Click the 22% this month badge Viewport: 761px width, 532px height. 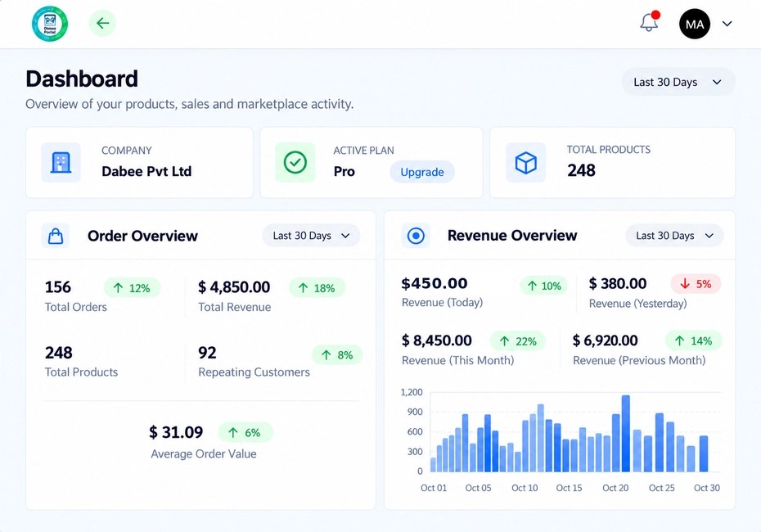click(x=518, y=341)
